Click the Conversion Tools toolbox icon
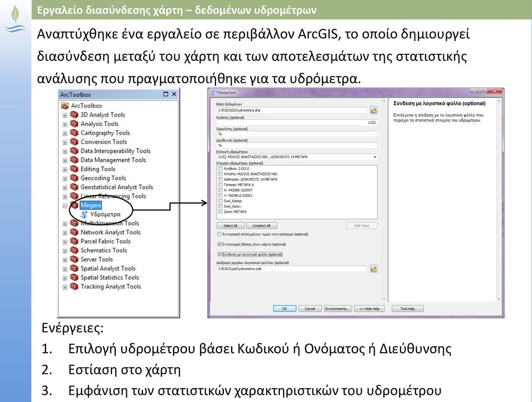 [74, 142]
